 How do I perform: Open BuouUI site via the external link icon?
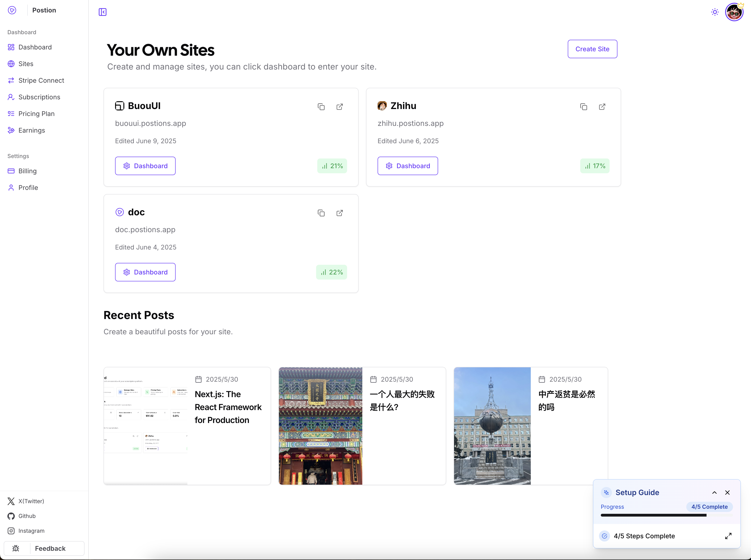(x=340, y=107)
